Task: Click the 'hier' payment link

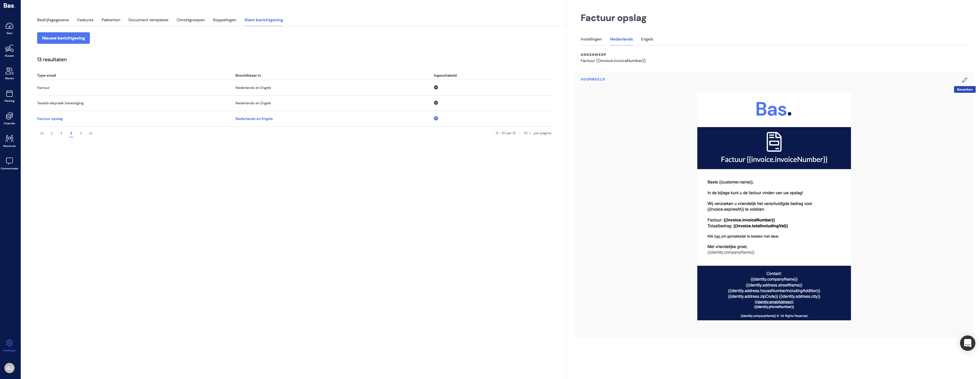Action: click(x=717, y=236)
